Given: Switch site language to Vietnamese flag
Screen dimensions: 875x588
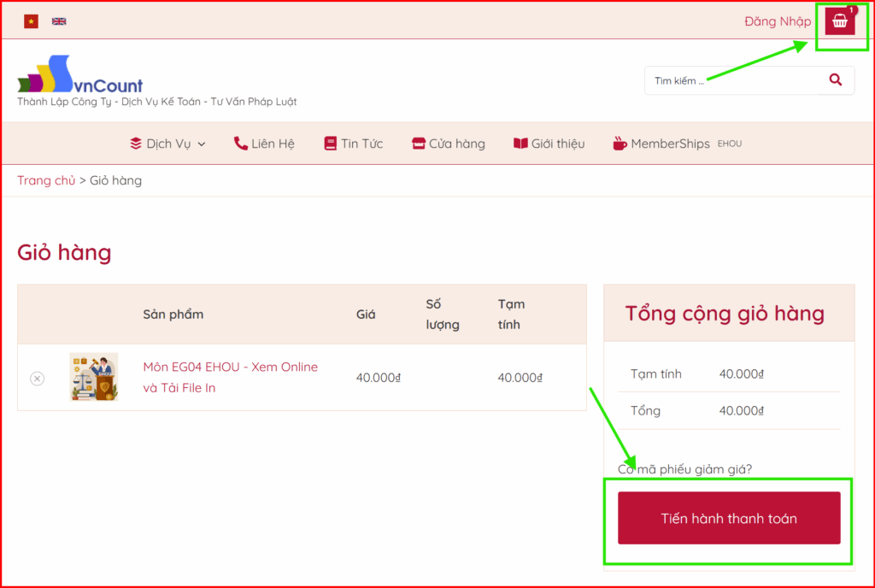Looking at the screenshot, I should coord(32,21).
